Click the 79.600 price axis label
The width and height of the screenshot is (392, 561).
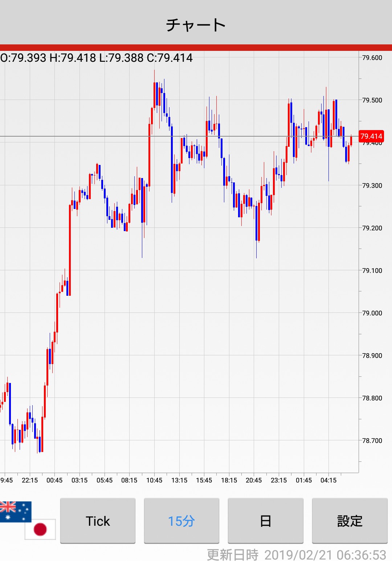[372, 58]
